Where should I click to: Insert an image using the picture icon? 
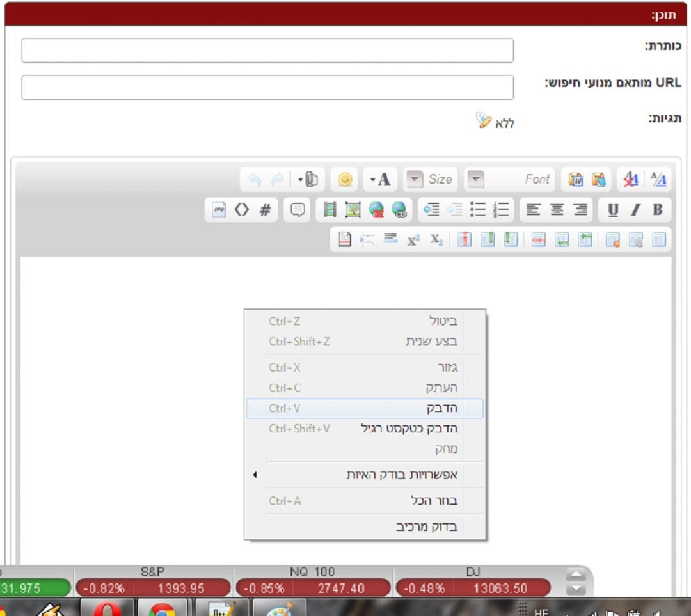tap(353, 210)
